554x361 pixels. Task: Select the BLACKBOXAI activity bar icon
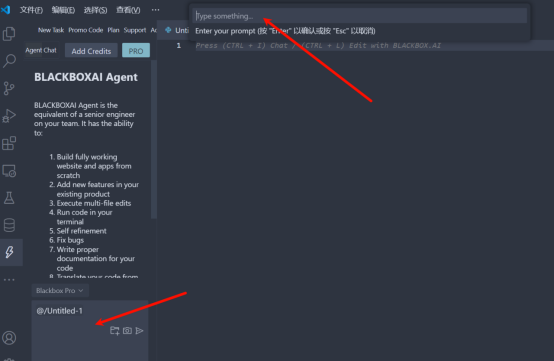click(x=10, y=252)
